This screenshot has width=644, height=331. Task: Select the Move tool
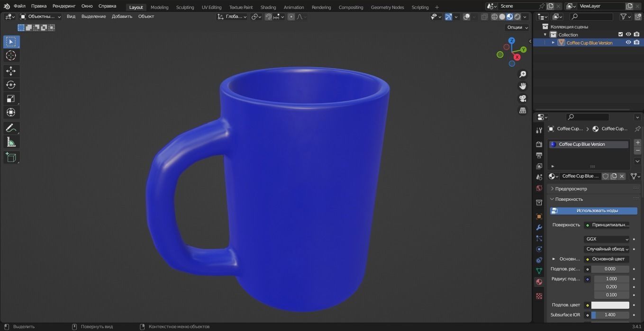click(x=11, y=71)
